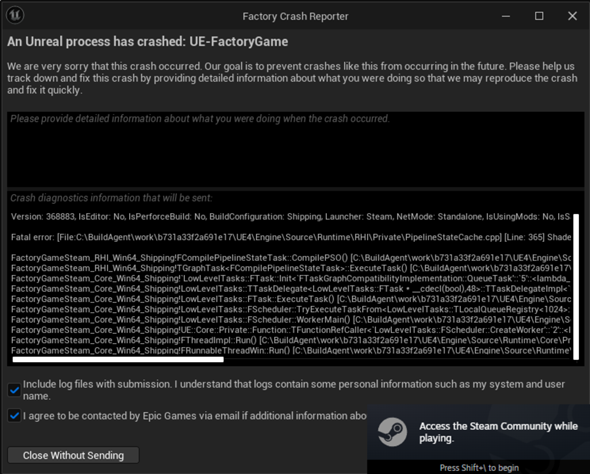Click the Steam logo in the overlay notification
The width and height of the screenshot is (590, 474).
coord(392,432)
